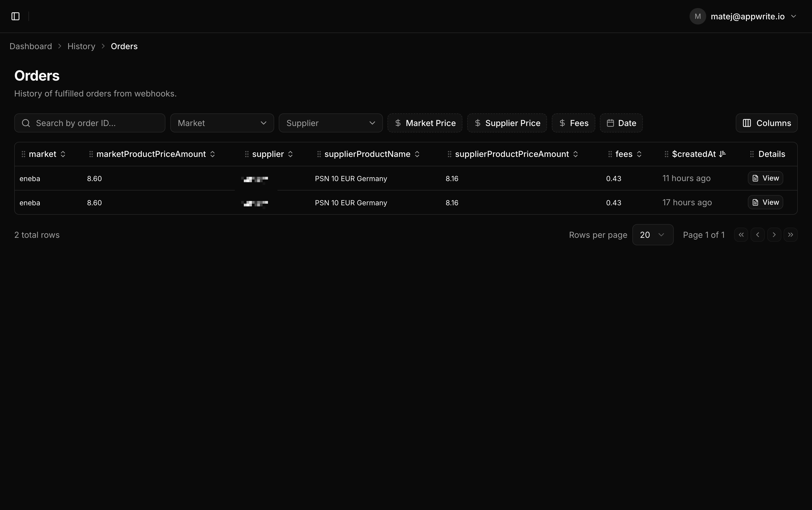Open the Market filter dropdown
This screenshot has height=510, width=812.
click(x=222, y=123)
